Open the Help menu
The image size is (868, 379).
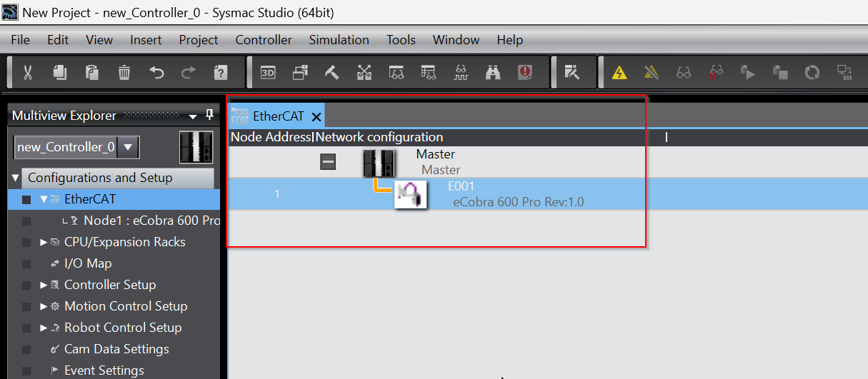510,40
